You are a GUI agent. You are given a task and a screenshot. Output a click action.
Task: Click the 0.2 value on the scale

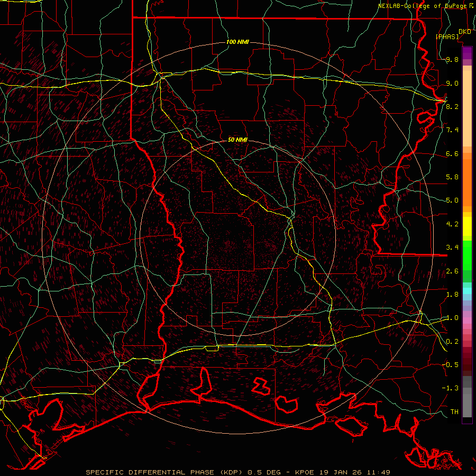click(x=452, y=342)
